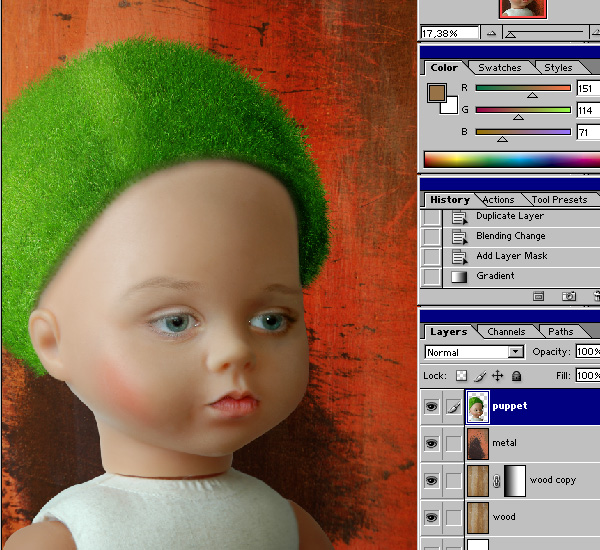Select the wood layer name
600x550 pixels.
pos(504,517)
